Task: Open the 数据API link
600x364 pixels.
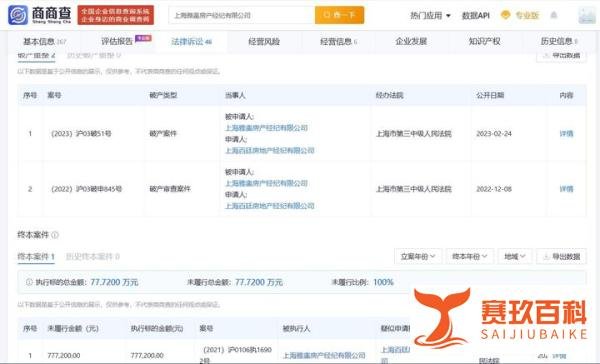Action: [x=476, y=16]
